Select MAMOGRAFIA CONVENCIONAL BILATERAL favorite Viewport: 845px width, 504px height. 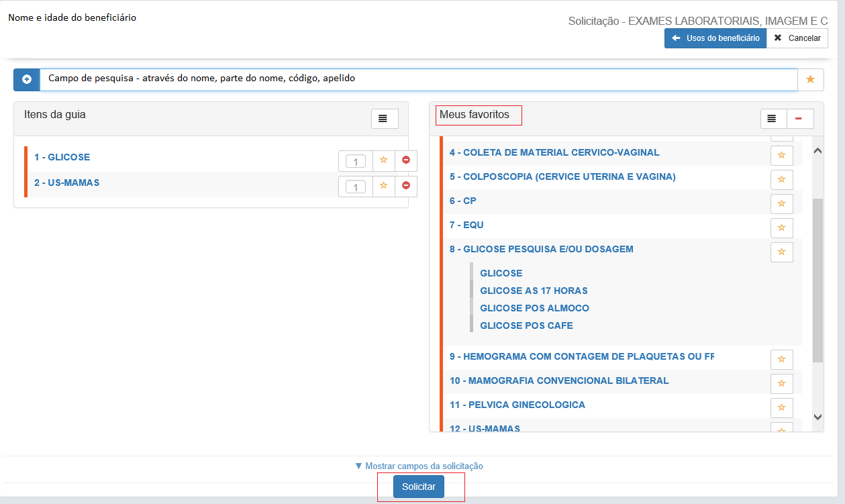pos(559,381)
